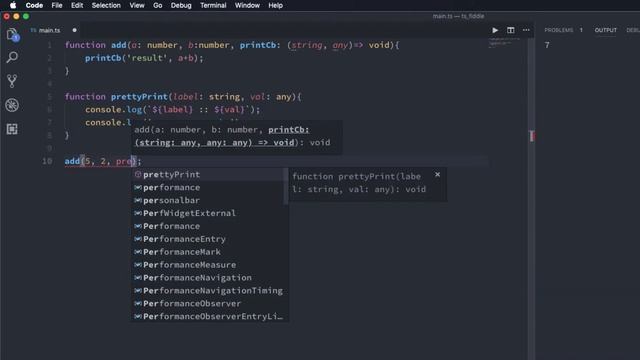Switch to the PROBLEMS panel tab
The height and width of the screenshot is (360, 640).
click(x=558, y=30)
